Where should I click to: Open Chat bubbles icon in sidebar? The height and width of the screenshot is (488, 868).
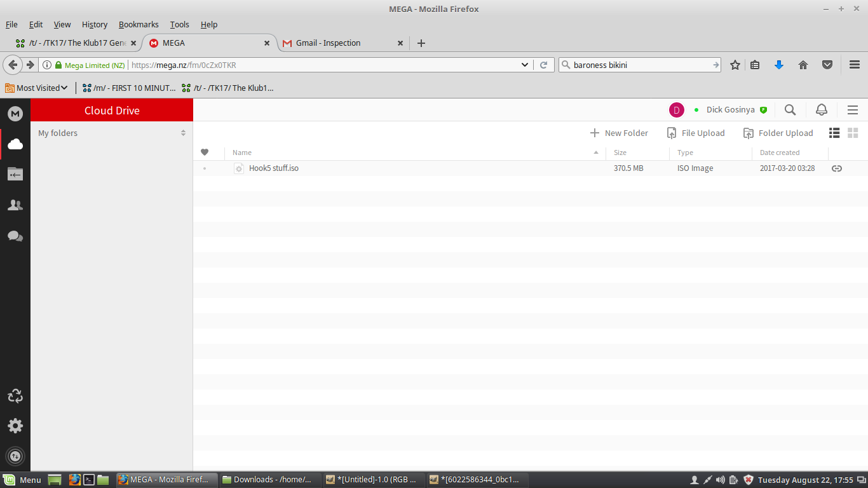click(15, 236)
